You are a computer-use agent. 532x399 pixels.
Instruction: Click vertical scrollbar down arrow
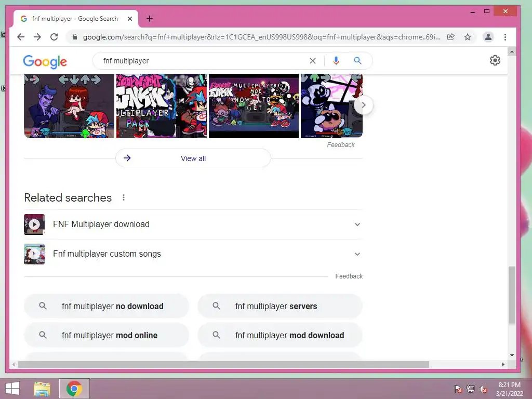(x=512, y=355)
